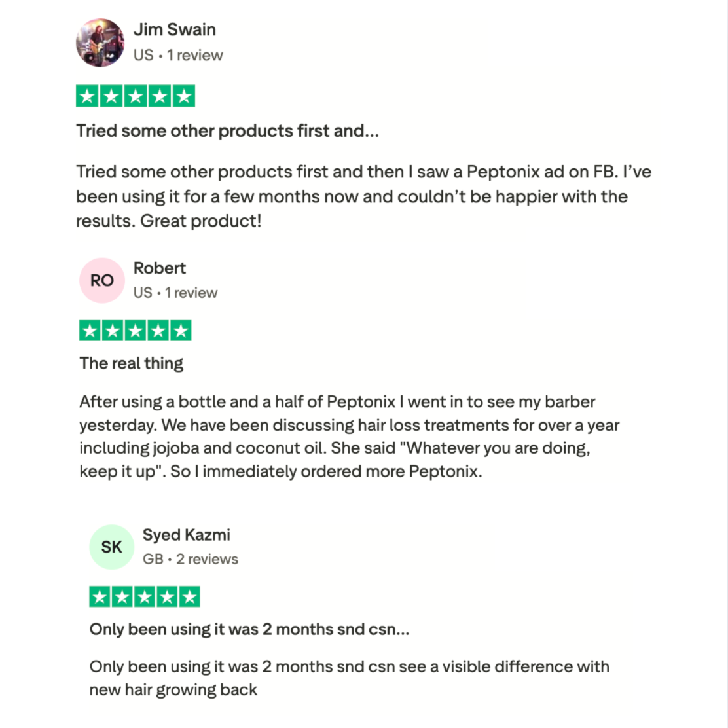Click the last star in Syed Kazmi's rating
This screenshot has height=728, width=728.
[189, 596]
